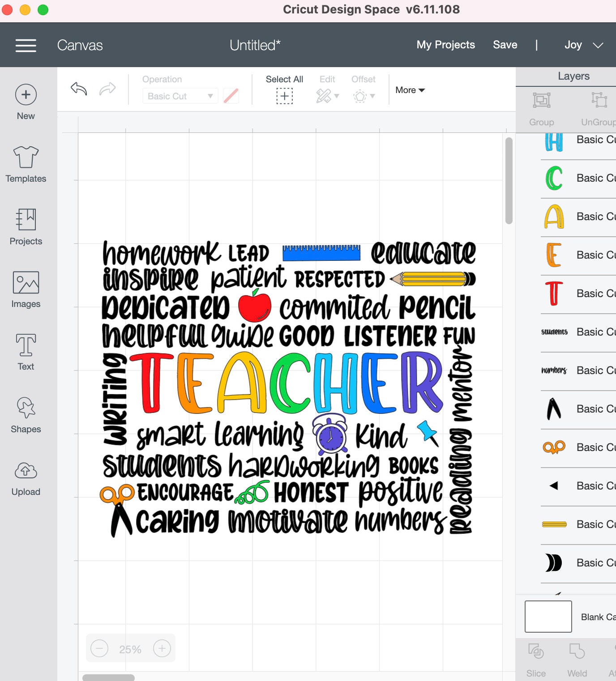This screenshot has width=616, height=681.
Task: Click the Templates icon
Action: click(26, 163)
